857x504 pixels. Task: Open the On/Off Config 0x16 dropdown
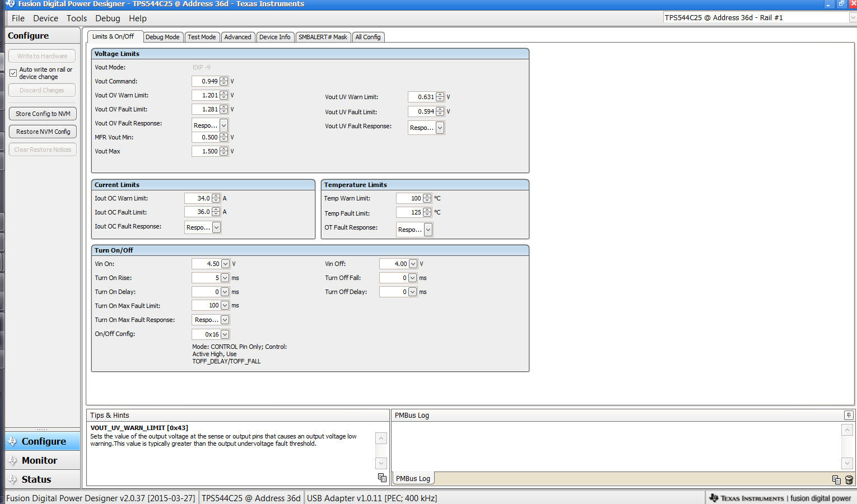(223, 333)
